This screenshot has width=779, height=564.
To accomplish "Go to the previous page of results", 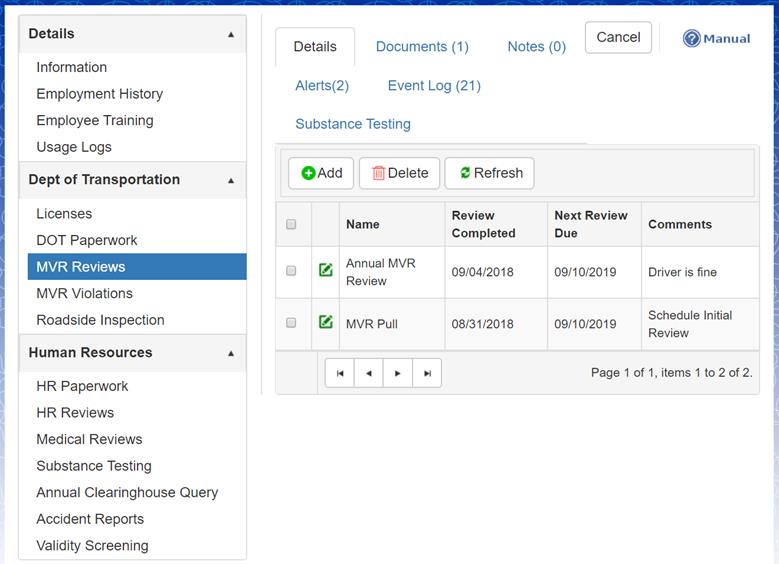I will (369, 373).
